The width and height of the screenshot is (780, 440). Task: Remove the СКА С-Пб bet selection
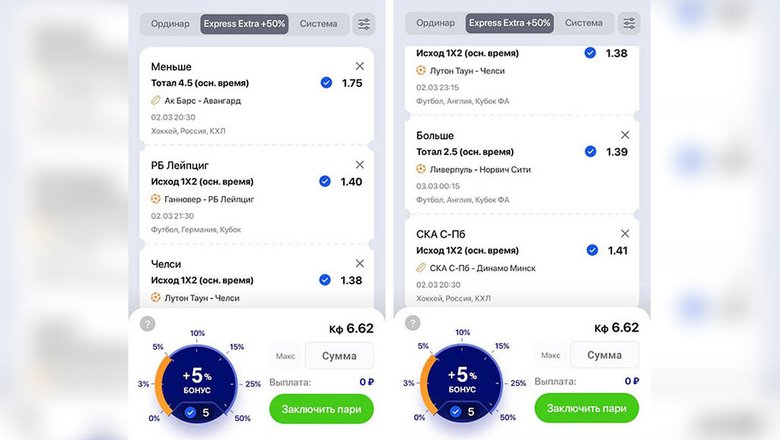coord(625,233)
